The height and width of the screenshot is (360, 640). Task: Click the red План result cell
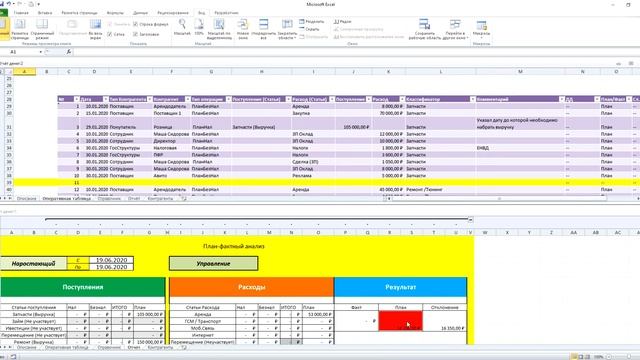(x=400, y=321)
